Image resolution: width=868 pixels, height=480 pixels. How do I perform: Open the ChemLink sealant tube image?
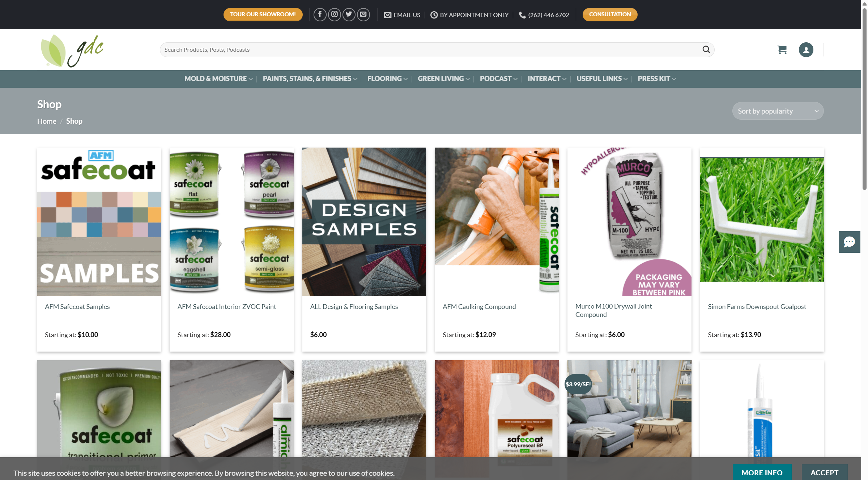click(762, 409)
